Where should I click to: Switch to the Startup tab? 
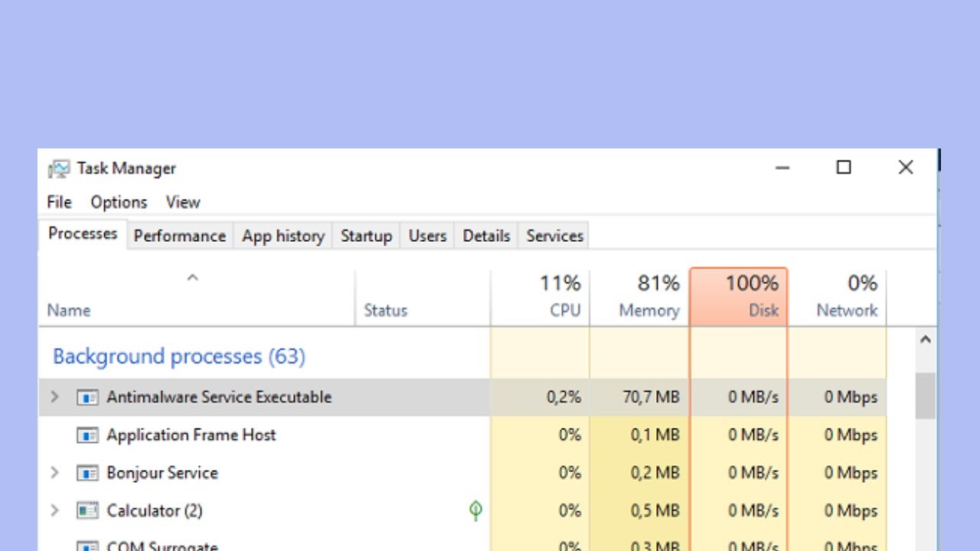pyautogui.click(x=366, y=236)
